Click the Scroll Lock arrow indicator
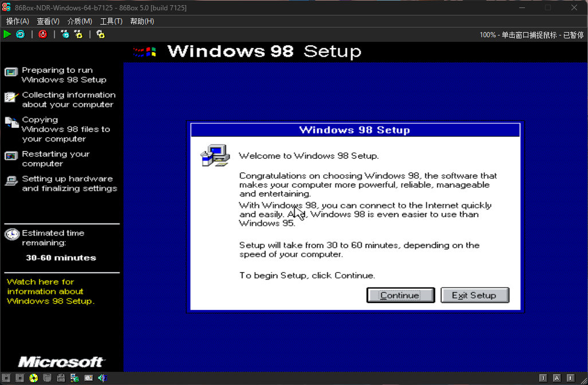 tap(570, 378)
